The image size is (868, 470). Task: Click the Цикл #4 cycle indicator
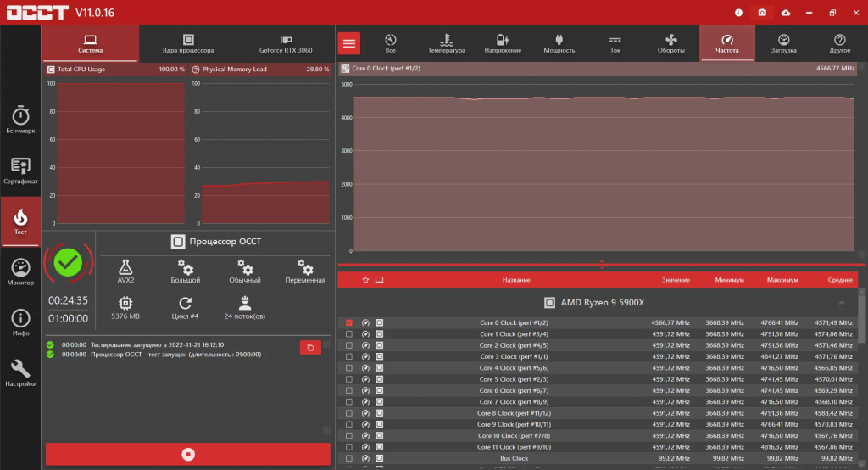point(185,308)
